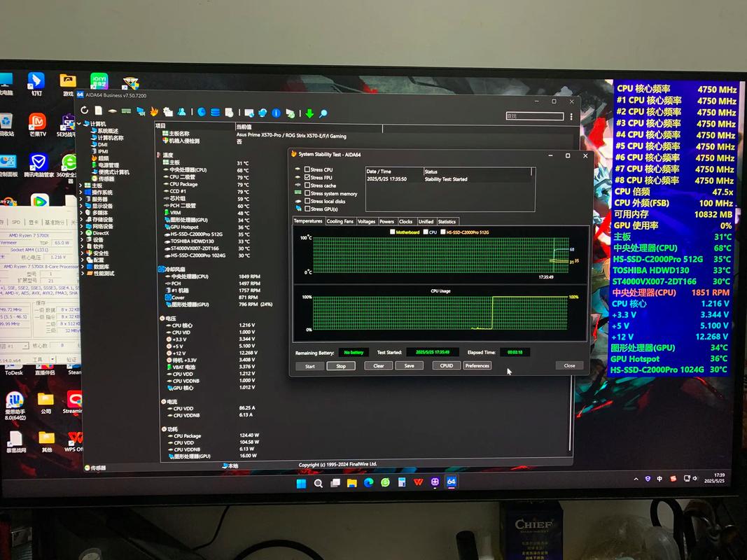Screen dimensions: 747x560
Task: Open the ToDesk desktop shortcut
Action: 14,372
